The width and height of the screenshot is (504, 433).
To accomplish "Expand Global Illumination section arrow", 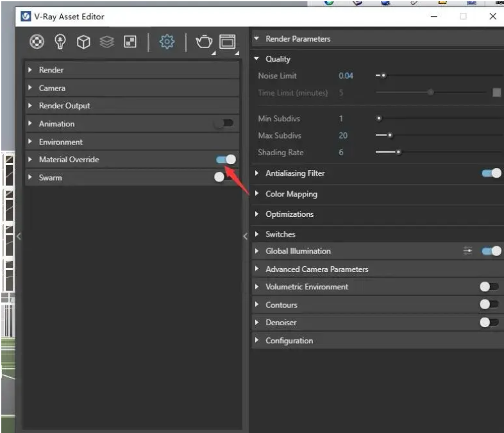I will [256, 251].
